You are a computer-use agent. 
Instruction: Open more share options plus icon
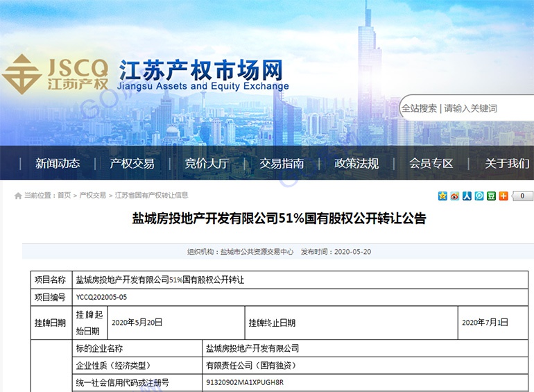[x=503, y=196]
